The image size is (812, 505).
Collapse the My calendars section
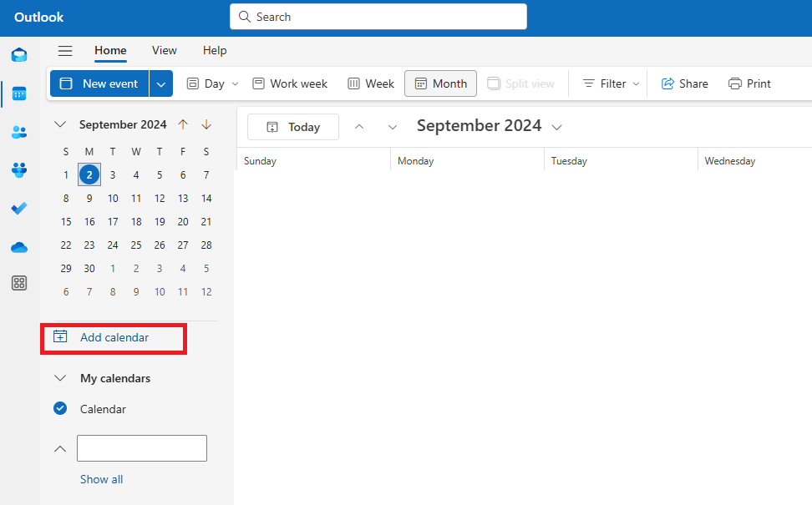click(60, 378)
